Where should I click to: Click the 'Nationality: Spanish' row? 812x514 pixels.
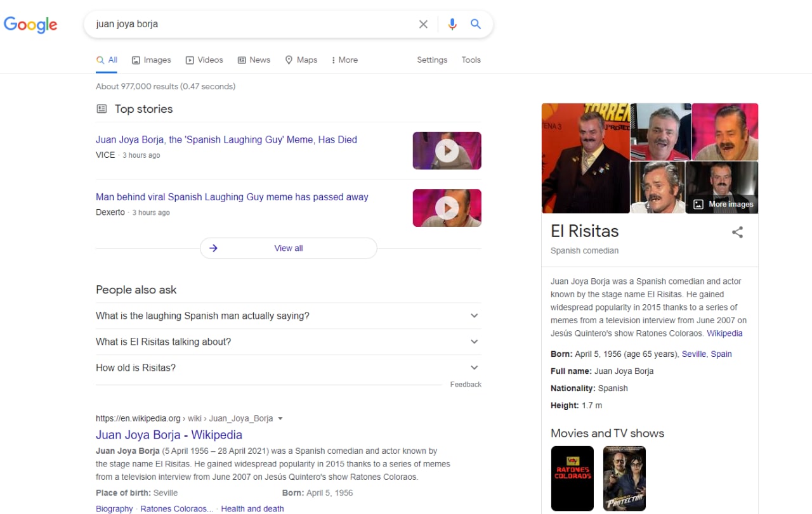pos(589,389)
